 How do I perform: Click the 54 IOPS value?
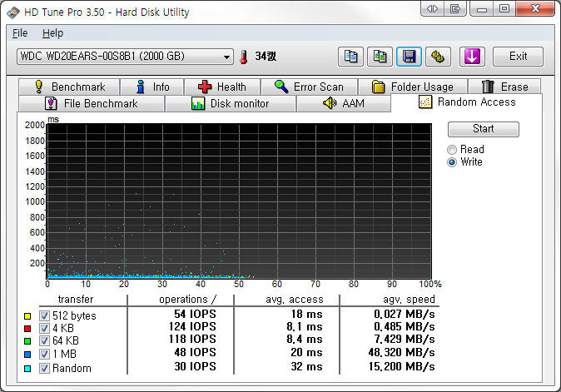[196, 314]
